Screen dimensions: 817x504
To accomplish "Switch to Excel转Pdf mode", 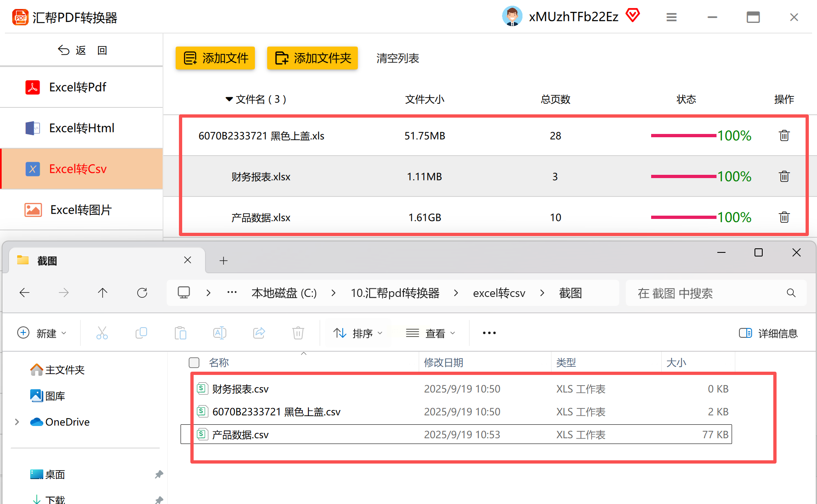I will click(x=78, y=87).
